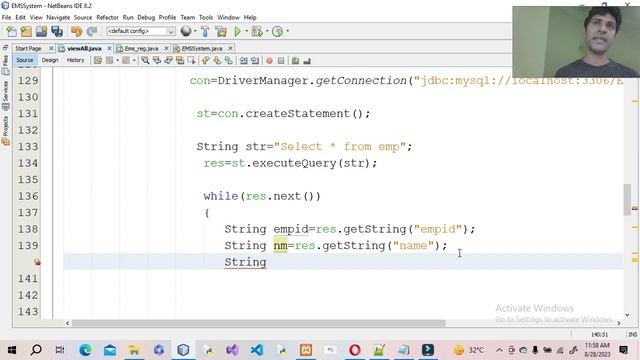Open the Services side panel
Viewport: 640px width, 360px height.
5,95
